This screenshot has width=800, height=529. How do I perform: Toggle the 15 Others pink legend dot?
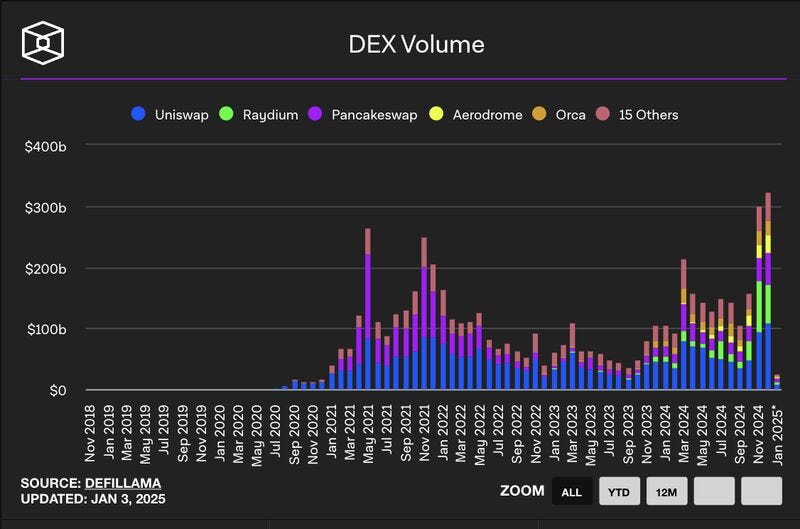[603, 114]
